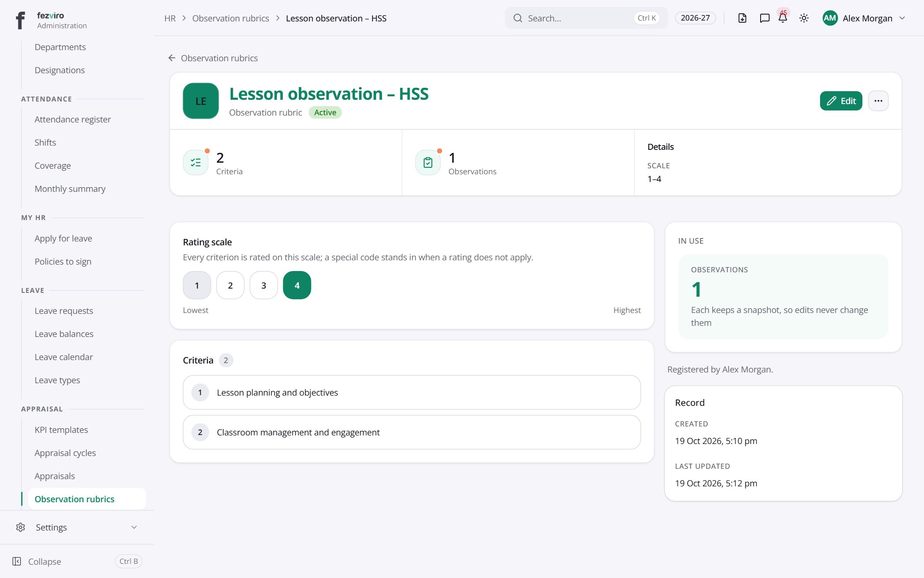Open Classroom management and engagement criterion

tap(412, 432)
